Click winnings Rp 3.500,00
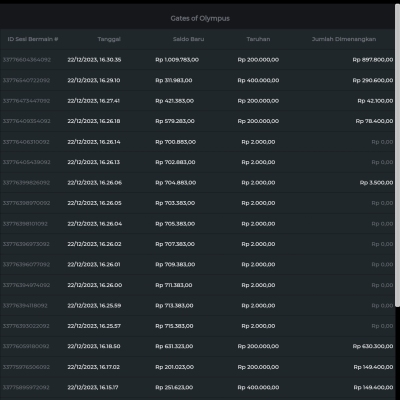Viewport: 400px width, 400px height. pos(376,183)
